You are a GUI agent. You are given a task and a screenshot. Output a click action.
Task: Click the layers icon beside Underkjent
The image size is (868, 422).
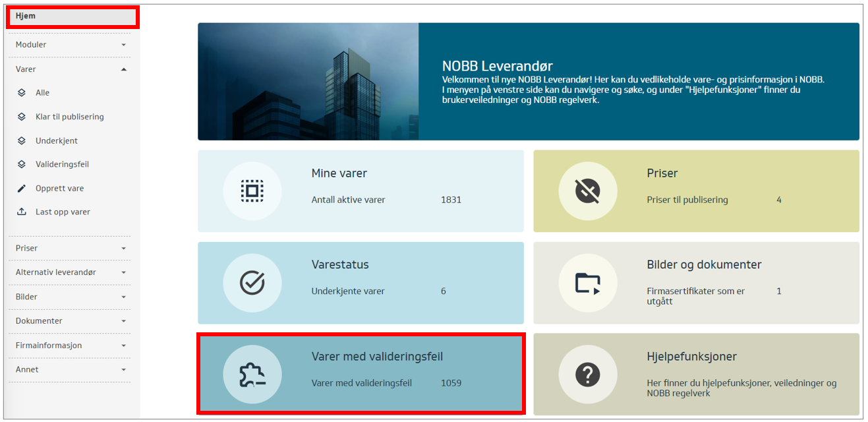22,141
